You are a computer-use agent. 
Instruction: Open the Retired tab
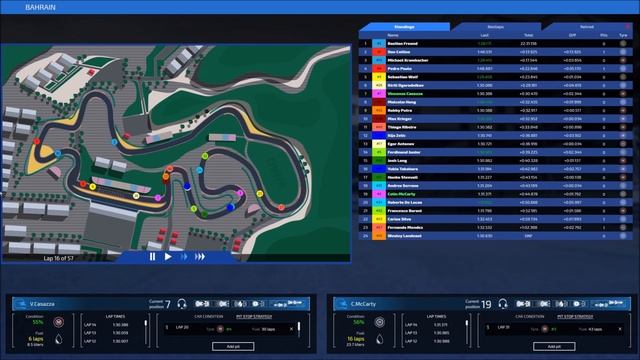point(587,27)
